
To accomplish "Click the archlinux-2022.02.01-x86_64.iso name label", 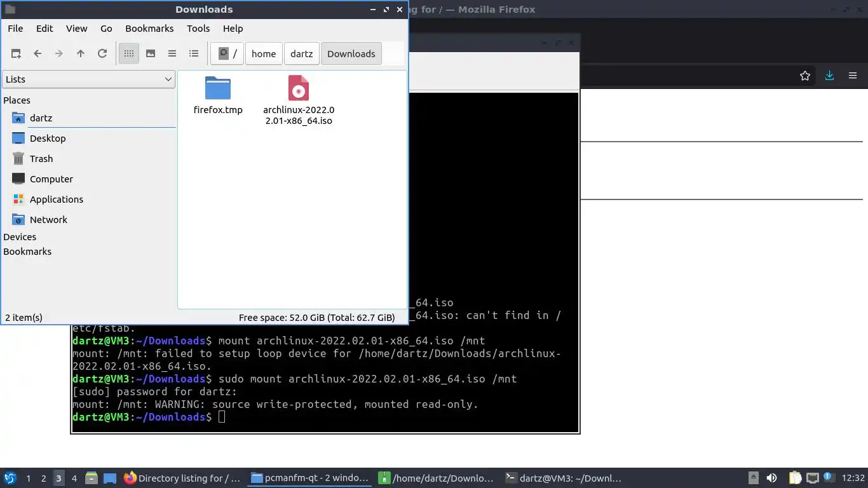I will click(x=299, y=115).
